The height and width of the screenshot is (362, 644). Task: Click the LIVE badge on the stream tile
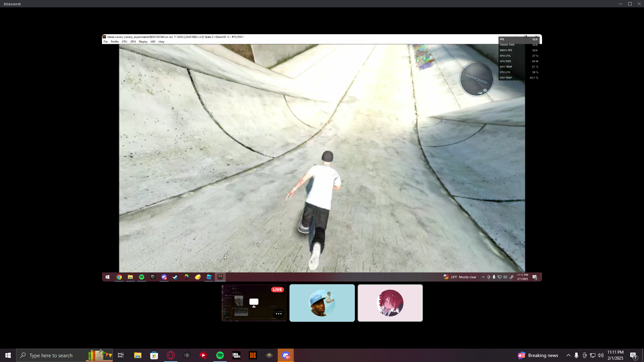coord(277,290)
